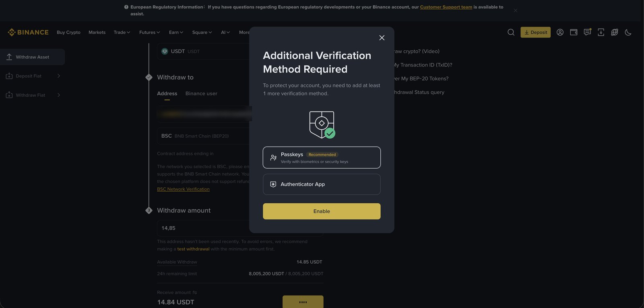Screen dimensions: 644x308
Task: Go to Markets
Action: (97, 32)
